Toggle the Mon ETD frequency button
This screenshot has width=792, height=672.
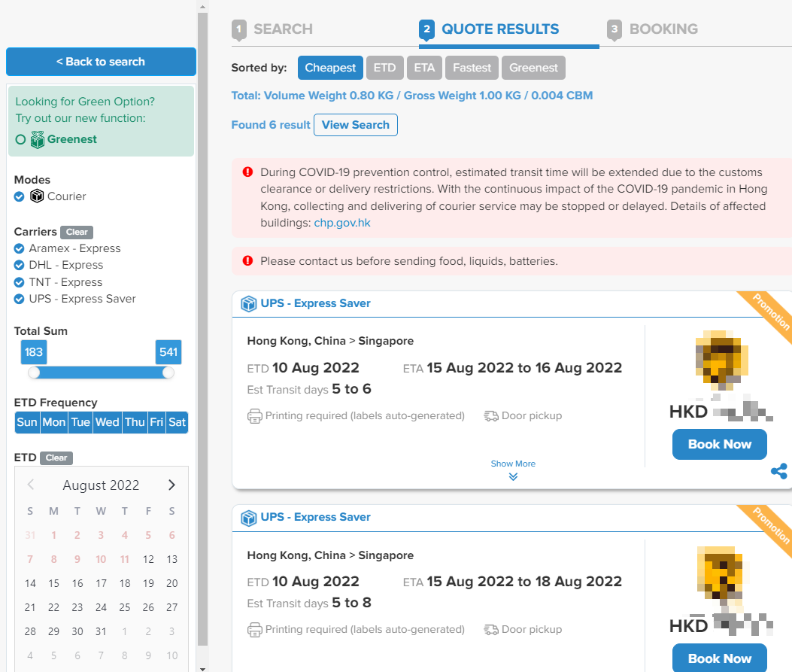click(54, 422)
